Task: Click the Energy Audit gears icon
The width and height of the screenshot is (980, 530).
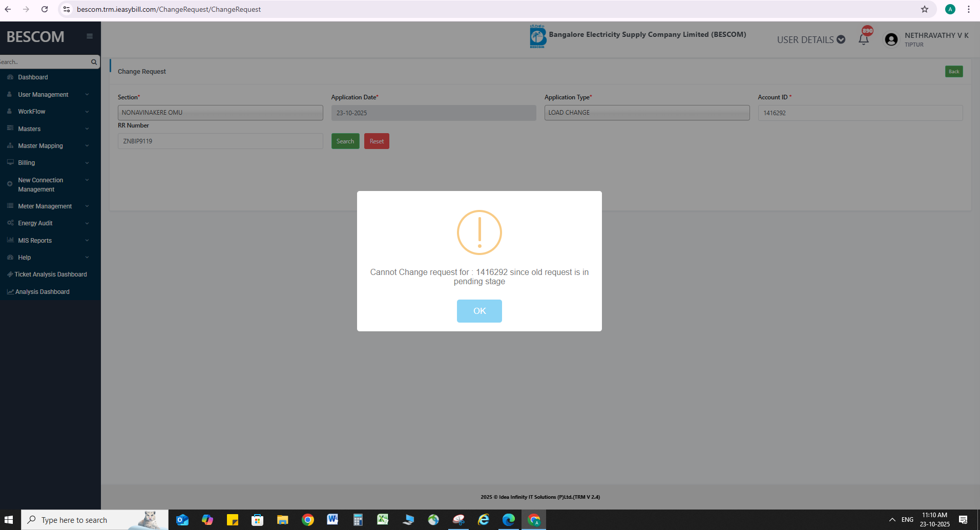Action: click(x=10, y=223)
